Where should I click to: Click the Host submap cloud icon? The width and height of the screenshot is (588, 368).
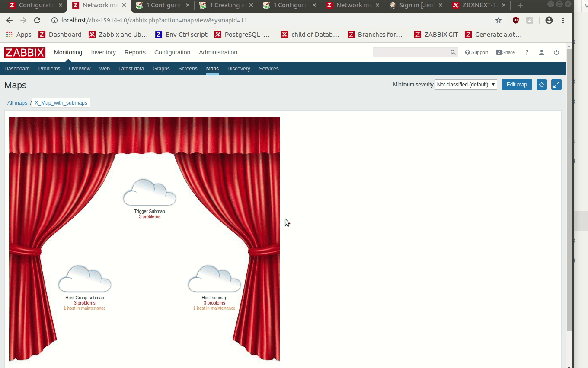pyautogui.click(x=214, y=279)
